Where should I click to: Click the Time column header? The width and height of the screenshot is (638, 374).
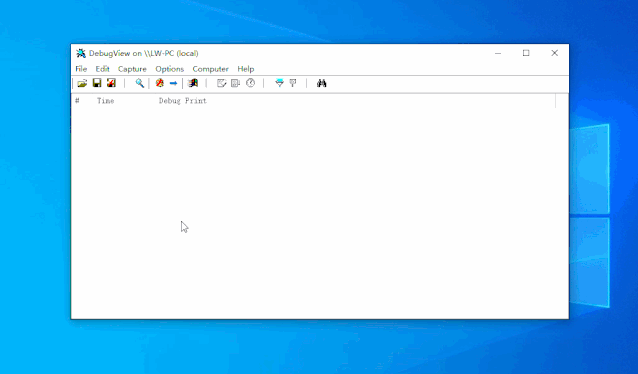105,101
